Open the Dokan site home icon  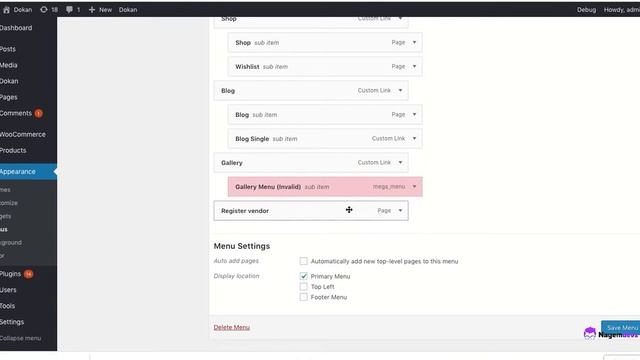pos(6,9)
